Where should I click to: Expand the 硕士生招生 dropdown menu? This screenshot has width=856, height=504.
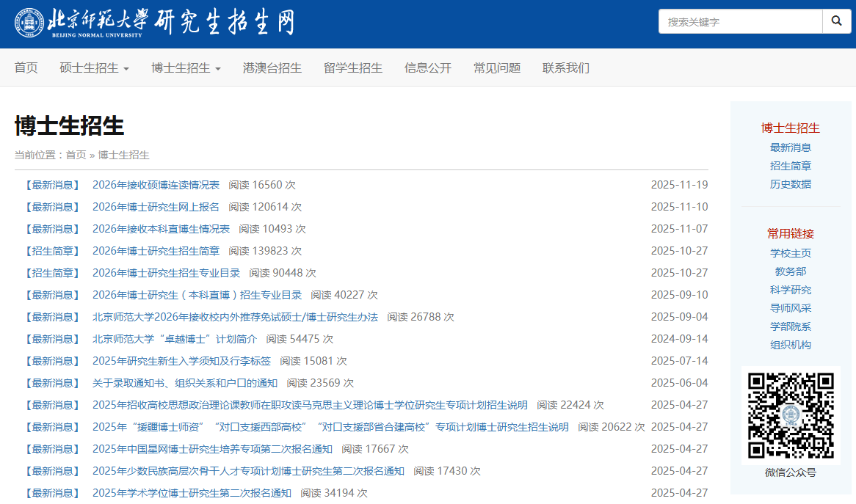tap(94, 68)
